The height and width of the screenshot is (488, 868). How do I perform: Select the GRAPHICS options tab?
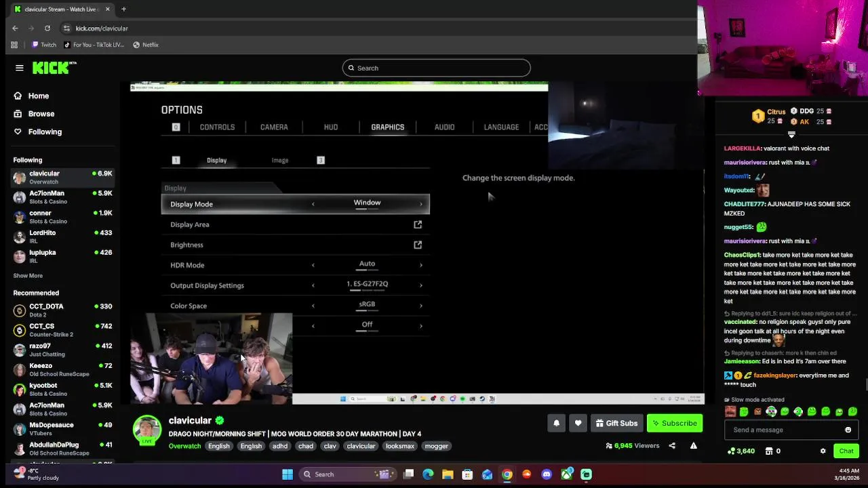[x=388, y=127]
